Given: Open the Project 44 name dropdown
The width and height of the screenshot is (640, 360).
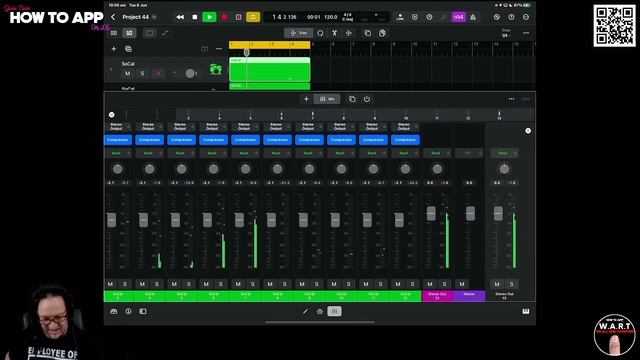Looking at the screenshot, I should (154, 17).
